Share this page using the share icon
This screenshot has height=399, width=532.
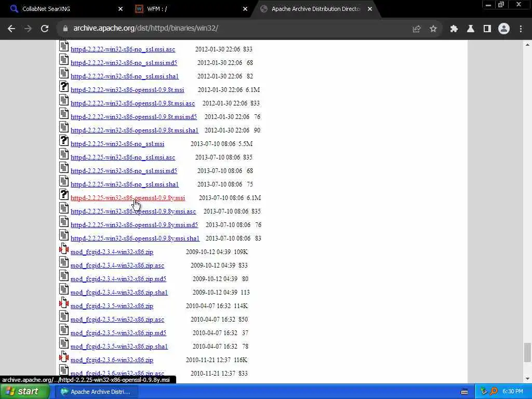pos(416,29)
